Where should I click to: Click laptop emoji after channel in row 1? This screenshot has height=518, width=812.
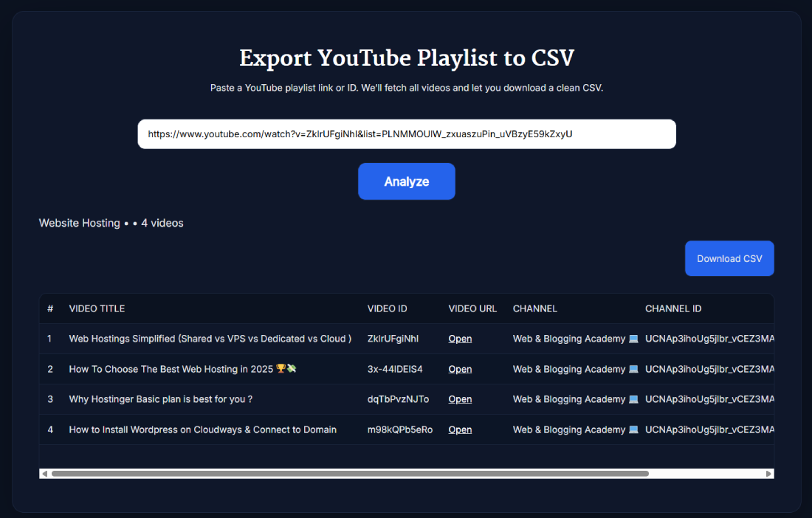click(x=633, y=339)
